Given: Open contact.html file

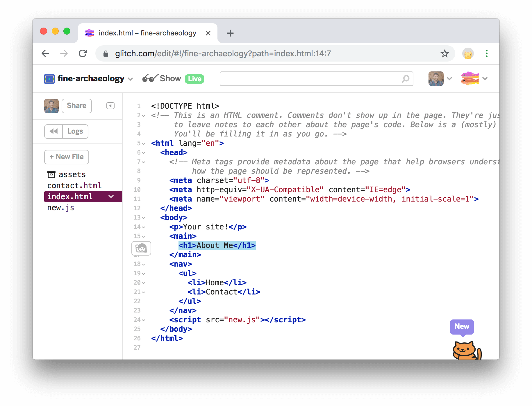Looking at the screenshot, I should 74,186.
